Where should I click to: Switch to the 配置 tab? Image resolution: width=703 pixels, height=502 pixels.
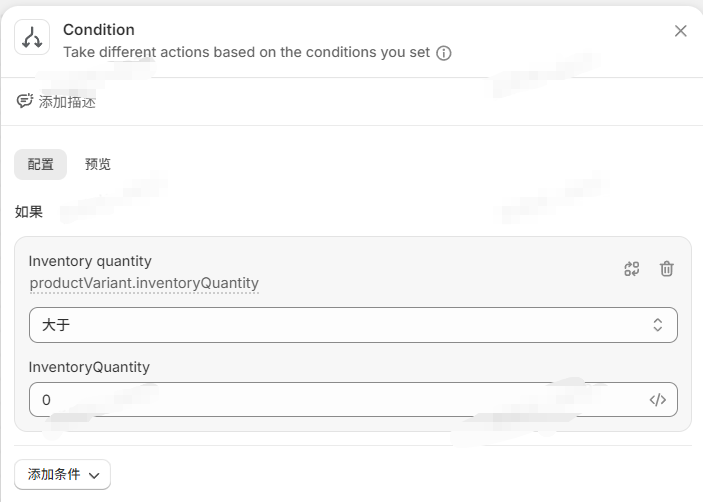point(41,164)
